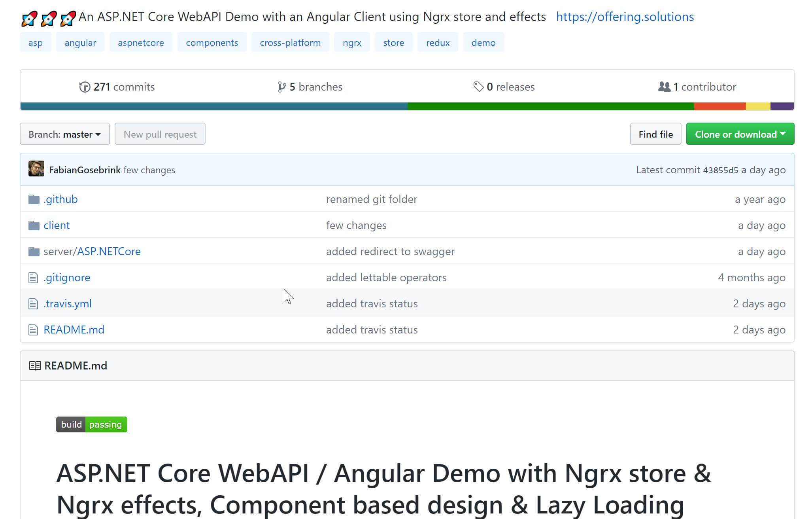Click the green segment of language bar
Screen dimensions: 812x519
click(x=550, y=106)
